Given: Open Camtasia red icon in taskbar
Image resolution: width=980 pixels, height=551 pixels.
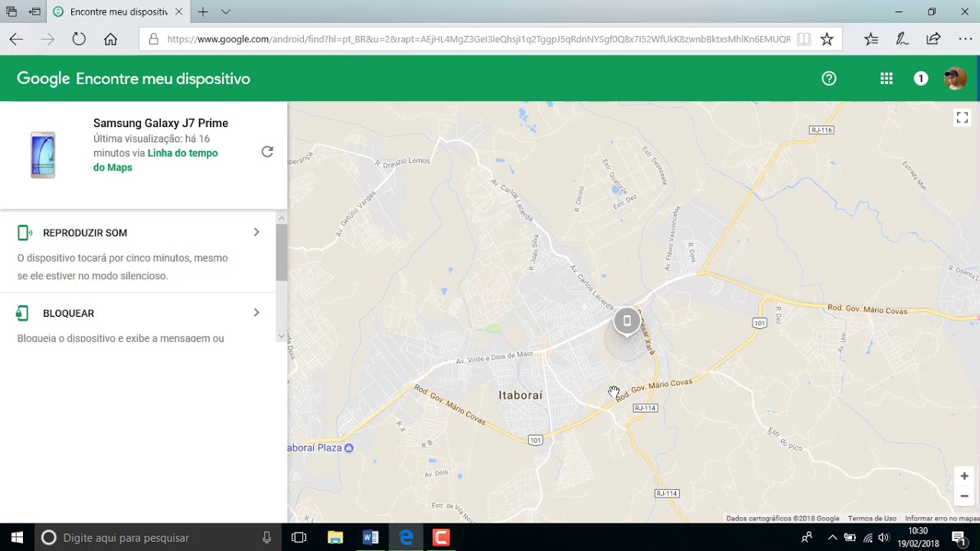Looking at the screenshot, I should coord(441,537).
